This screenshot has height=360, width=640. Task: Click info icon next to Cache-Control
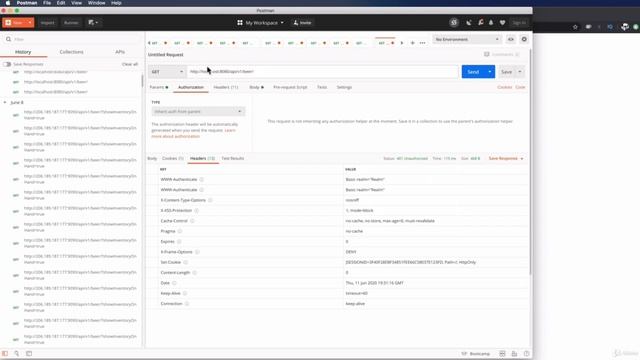pos(192,221)
